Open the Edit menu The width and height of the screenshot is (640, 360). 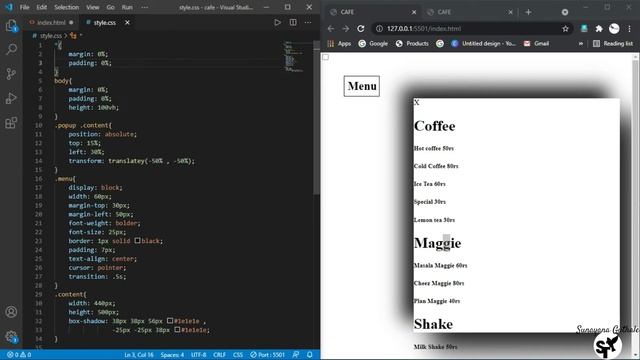click(42, 7)
